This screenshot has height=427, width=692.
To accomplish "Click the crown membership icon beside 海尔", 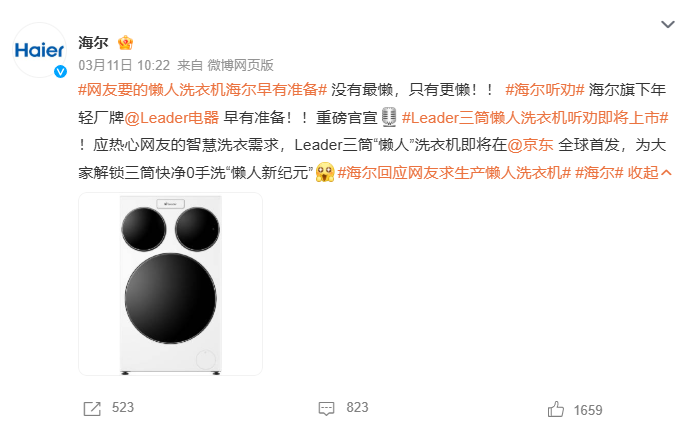I will pos(125,43).
